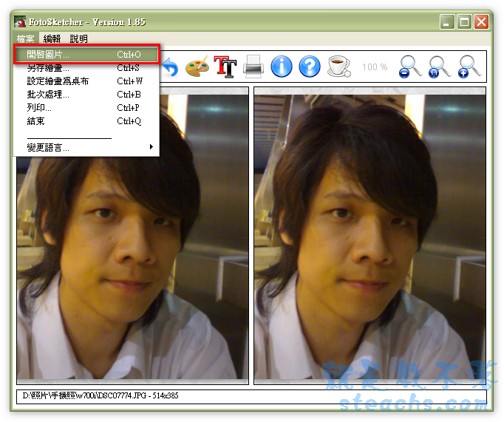
Task: Choose 另存繪畫... menu entry
Action: (86, 68)
